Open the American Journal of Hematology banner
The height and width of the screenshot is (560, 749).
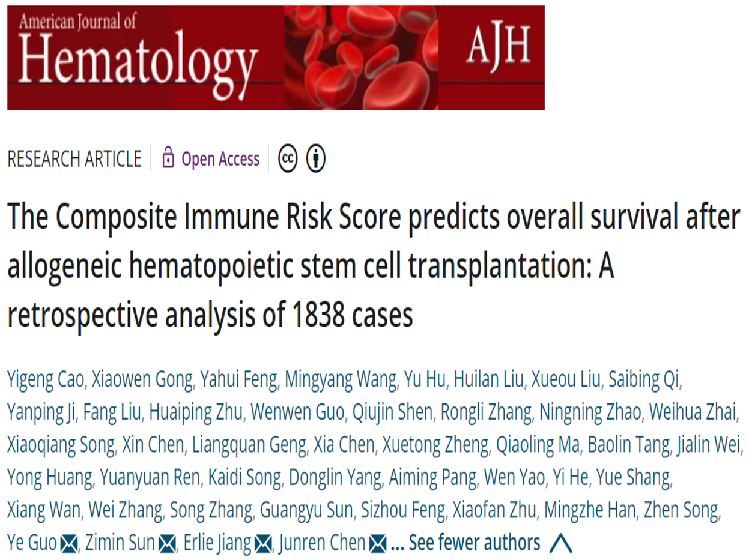276,58
